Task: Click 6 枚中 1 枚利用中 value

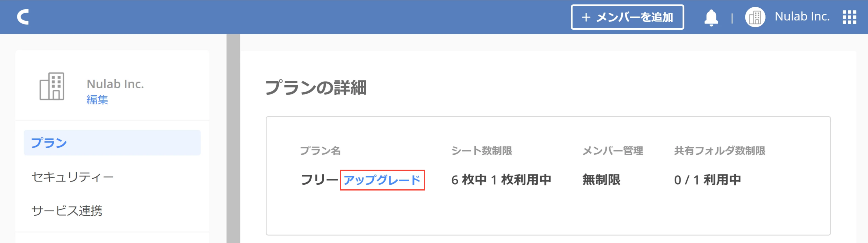Action: pos(501,179)
